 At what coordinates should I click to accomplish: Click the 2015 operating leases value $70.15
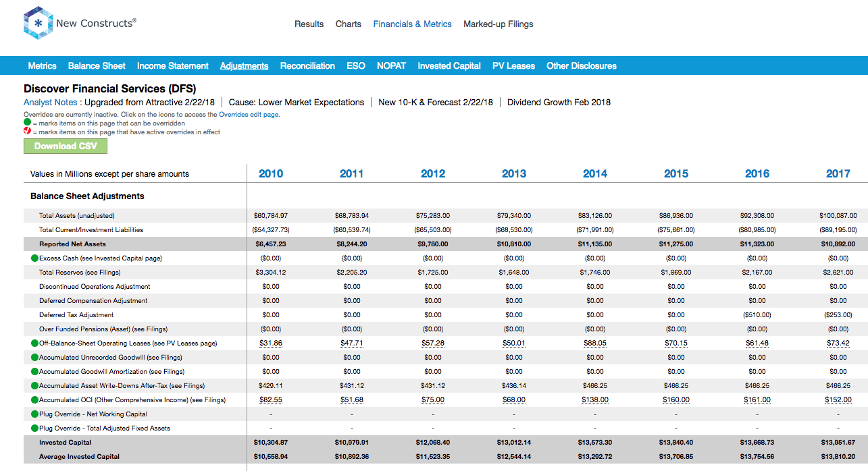676,343
